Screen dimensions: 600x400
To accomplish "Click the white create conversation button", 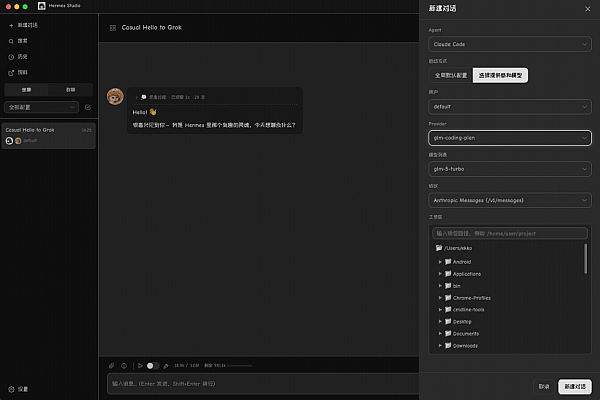I will click(x=575, y=387).
